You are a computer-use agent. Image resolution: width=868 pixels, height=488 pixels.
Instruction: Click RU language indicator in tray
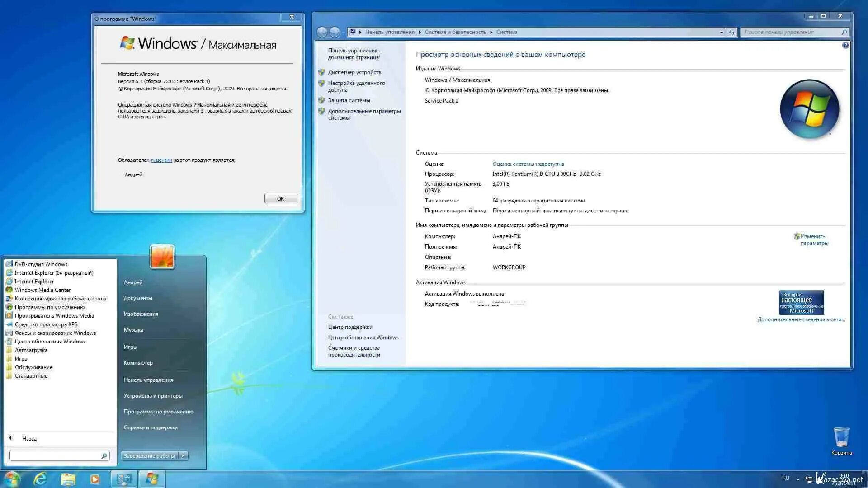pyautogui.click(x=786, y=478)
